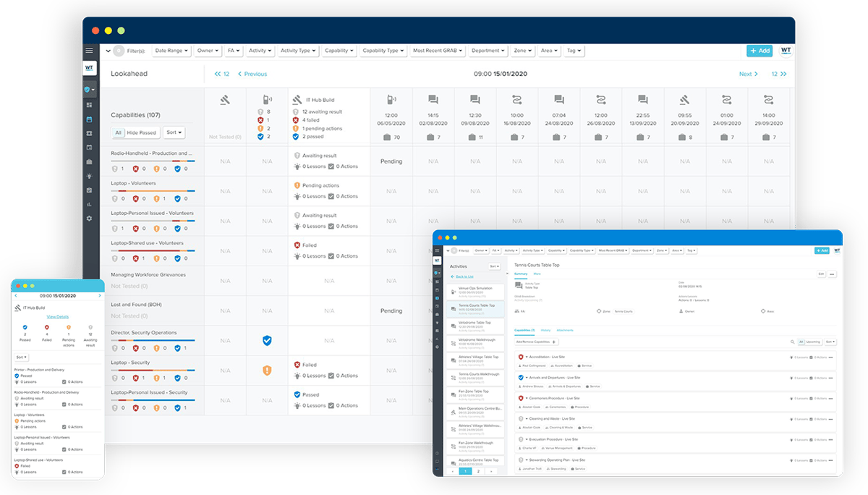Click the WT logo in the sidebar
The height and width of the screenshot is (495, 868).
point(89,67)
